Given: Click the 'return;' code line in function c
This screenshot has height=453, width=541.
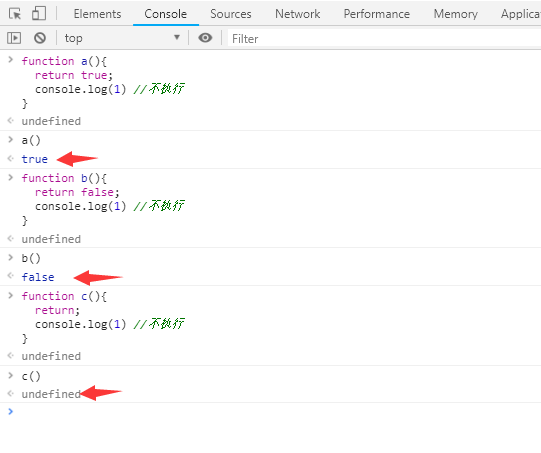Looking at the screenshot, I should [x=57, y=310].
